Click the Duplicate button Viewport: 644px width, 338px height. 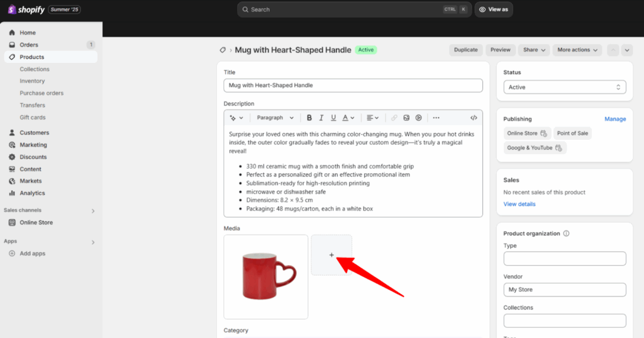(466, 50)
